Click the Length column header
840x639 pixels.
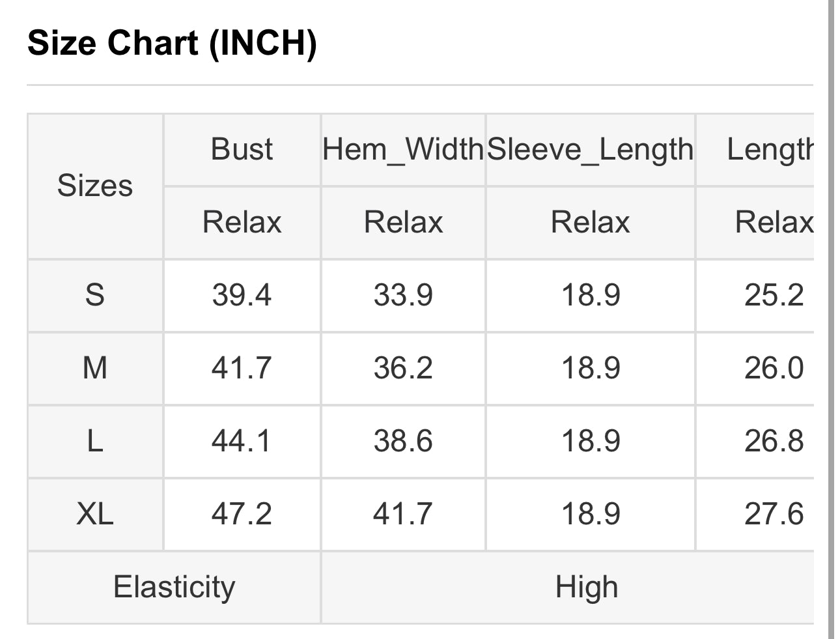(770, 149)
